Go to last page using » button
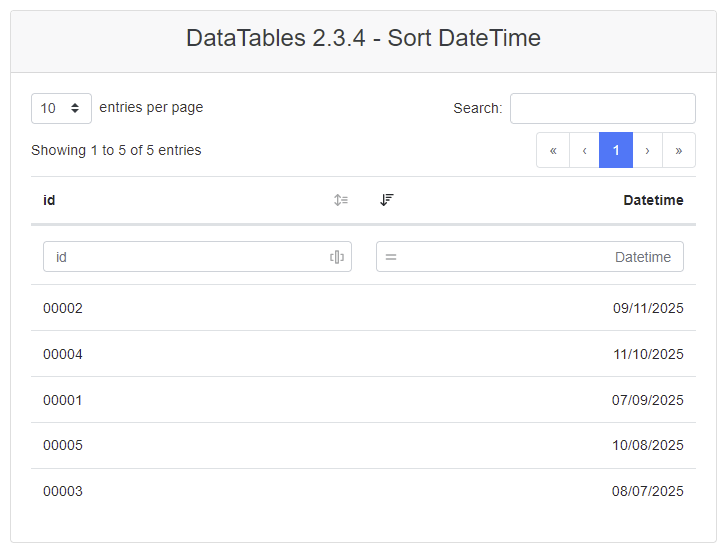 (x=679, y=150)
